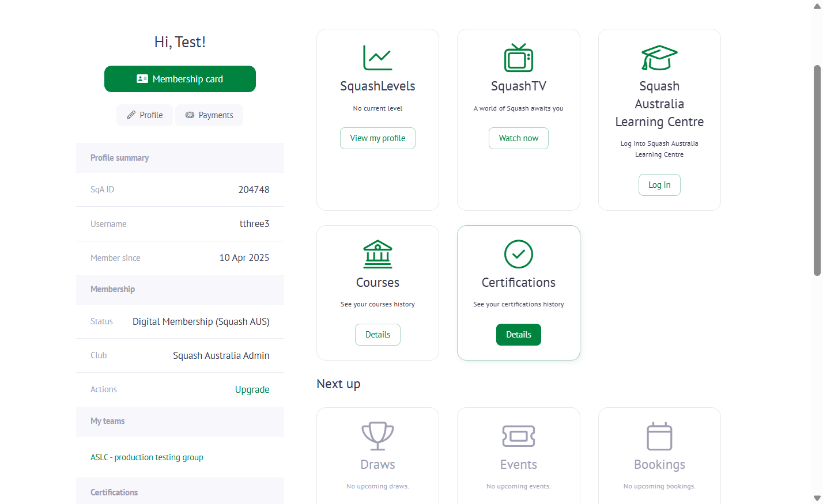
Task: Click the Hi, Test! greeting
Action: point(180,42)
